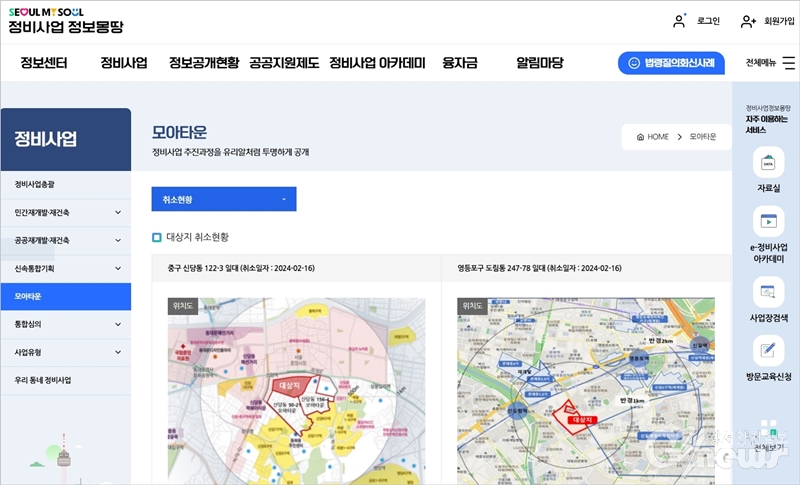Open 알림마당 menu

[540, 63]
